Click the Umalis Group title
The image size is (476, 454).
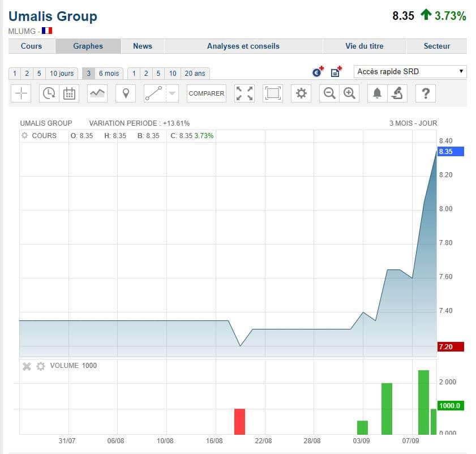click(53, 16)
